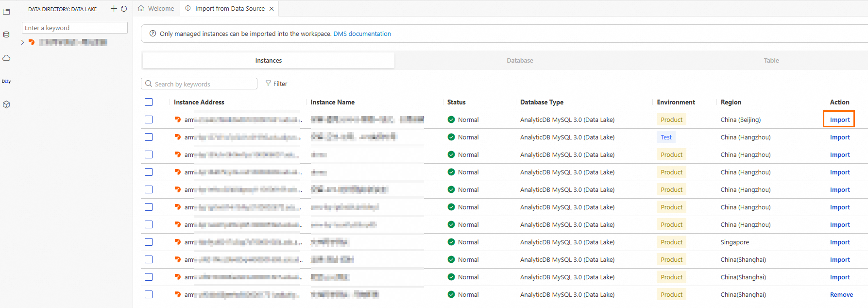Switch to the Table tab
Image resolution: width=868 pixels, height=308 pixels.
[771, 60]
